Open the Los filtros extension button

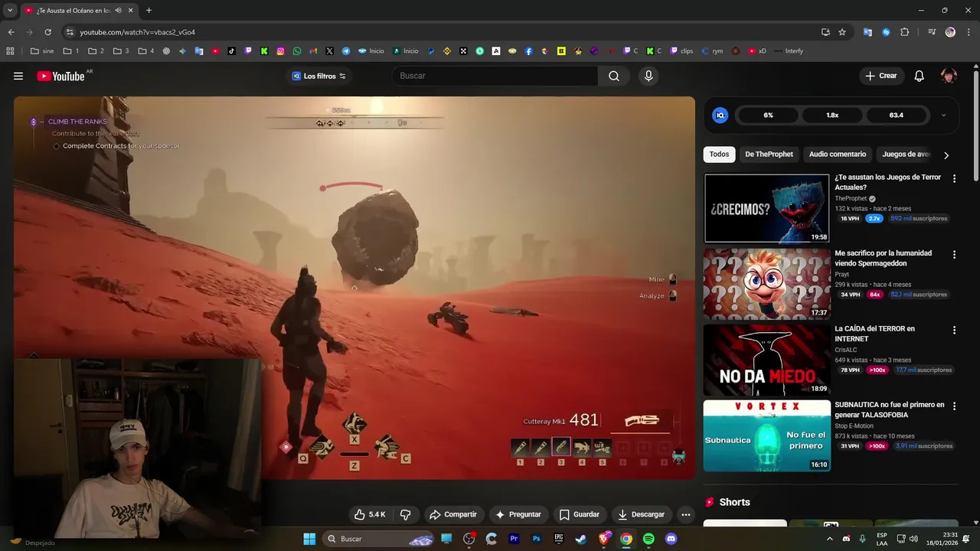[318, 76]
